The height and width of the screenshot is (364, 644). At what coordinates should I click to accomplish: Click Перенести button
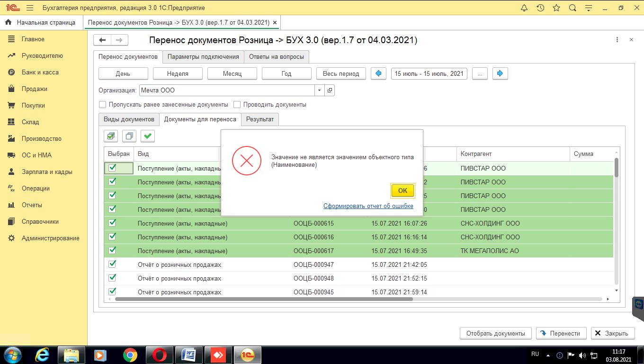561,333
